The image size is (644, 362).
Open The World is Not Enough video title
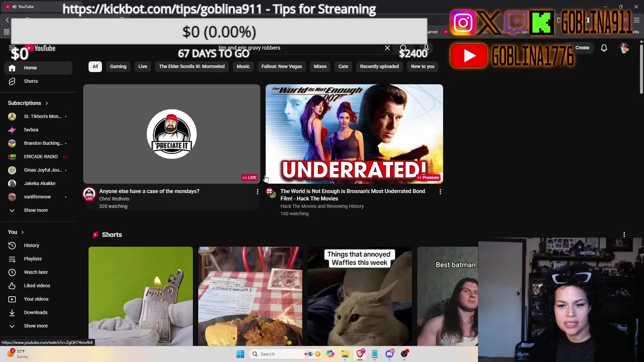pos(353,195)
